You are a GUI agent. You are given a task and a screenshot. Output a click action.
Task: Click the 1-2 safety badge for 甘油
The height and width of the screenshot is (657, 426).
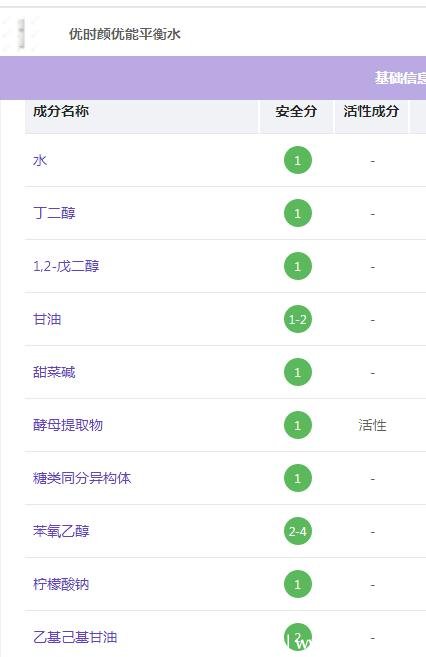click(297, 319)
